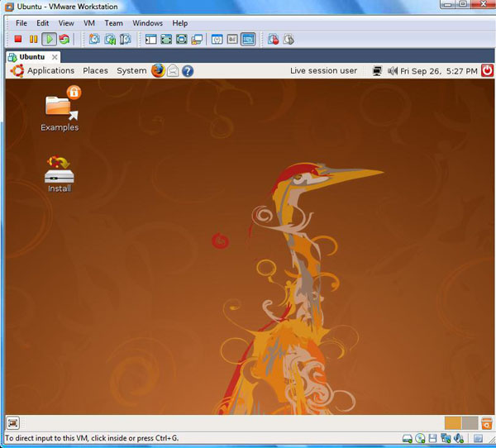Open the Edit menu
The height and width of the screenshot is (448, 496).
[43, 23]
